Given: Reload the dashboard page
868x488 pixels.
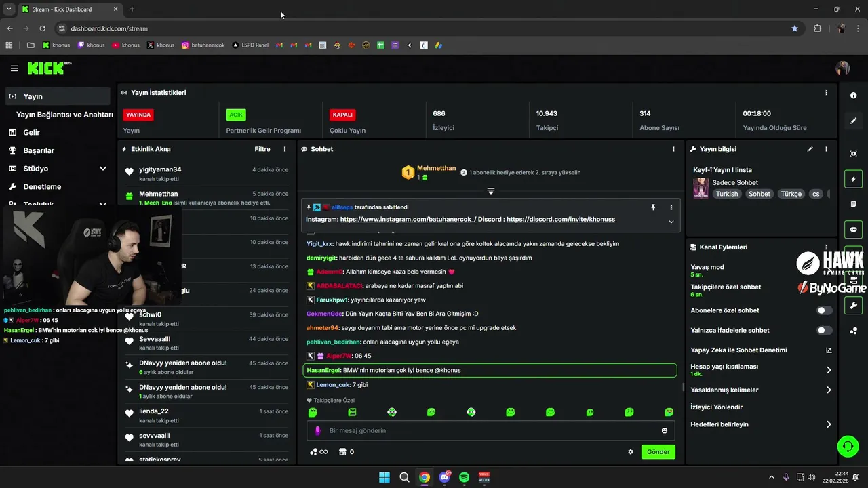Looking at the screenshot, I should coord(42,28).
